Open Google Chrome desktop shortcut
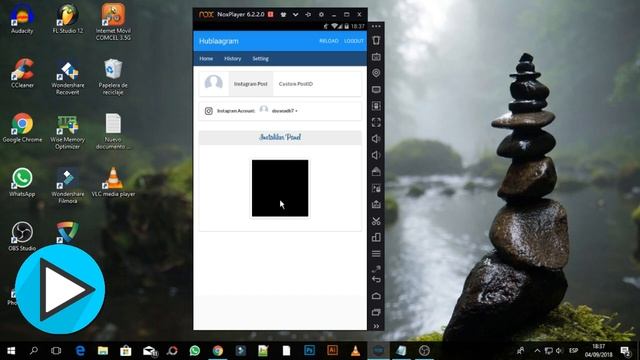Screen dimensions: 640x360 [22, 127]
